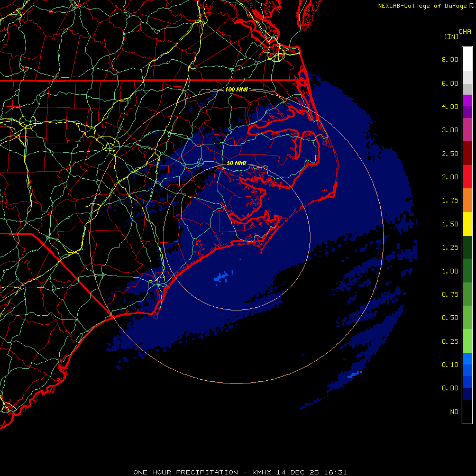Click the NEXLAB-College of DuPage credit text
This screenshot has width=476, height=476.
pos(422,6)
